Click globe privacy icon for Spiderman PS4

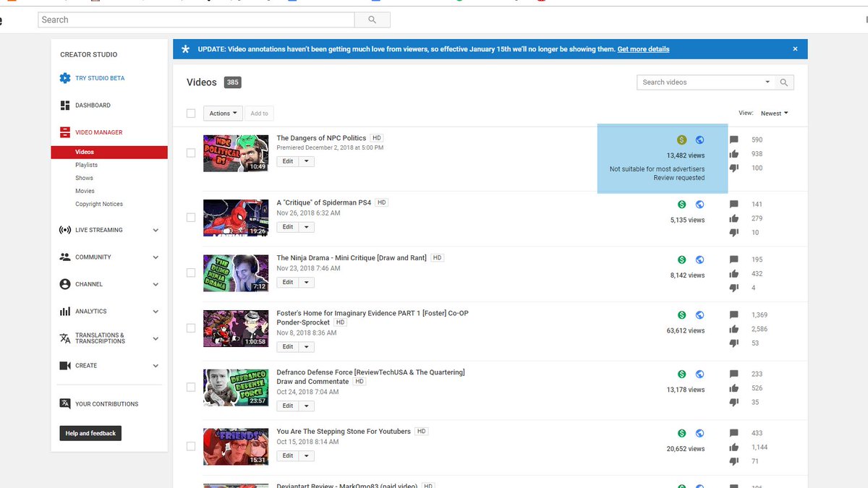(699, 205)
